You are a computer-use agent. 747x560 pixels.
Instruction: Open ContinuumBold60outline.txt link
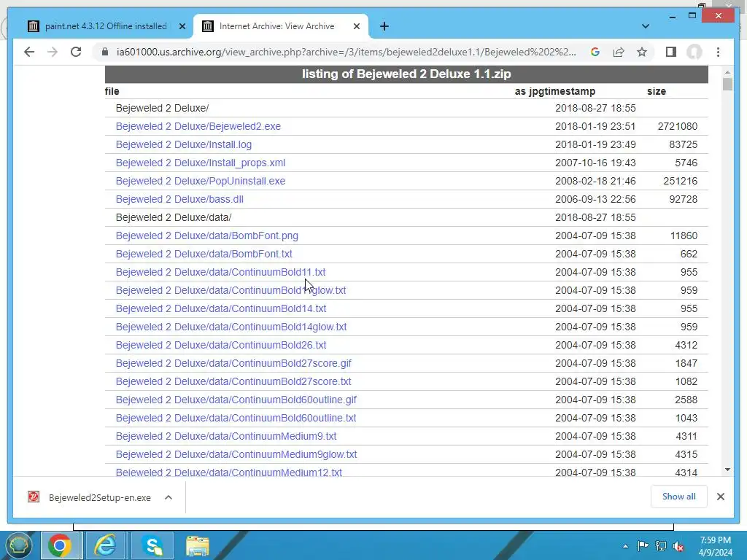point(236,418)
